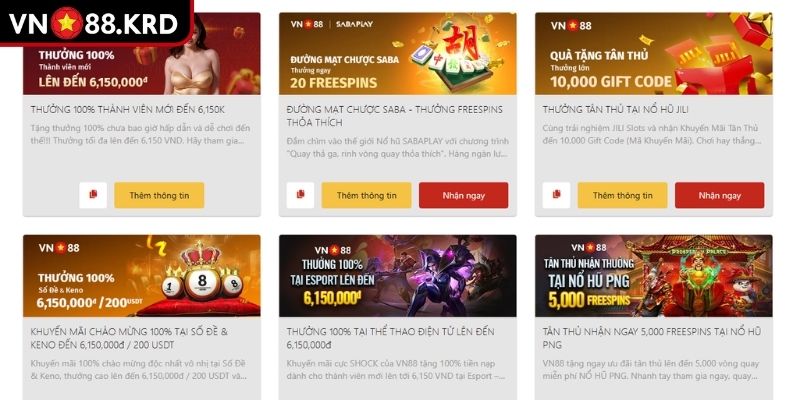Click the copy icon on JILI newbie card

coord(556,195)
